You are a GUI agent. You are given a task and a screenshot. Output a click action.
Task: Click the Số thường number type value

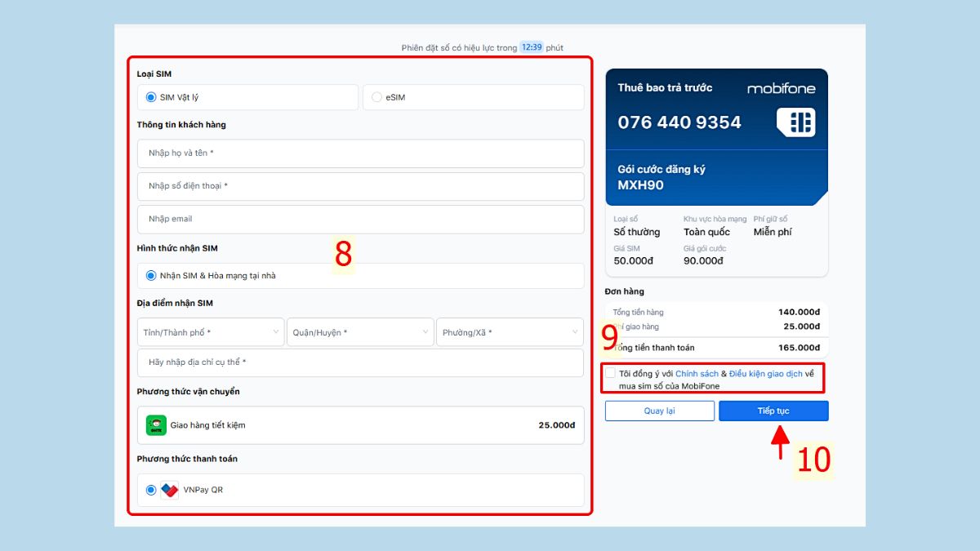click(637, 232)
